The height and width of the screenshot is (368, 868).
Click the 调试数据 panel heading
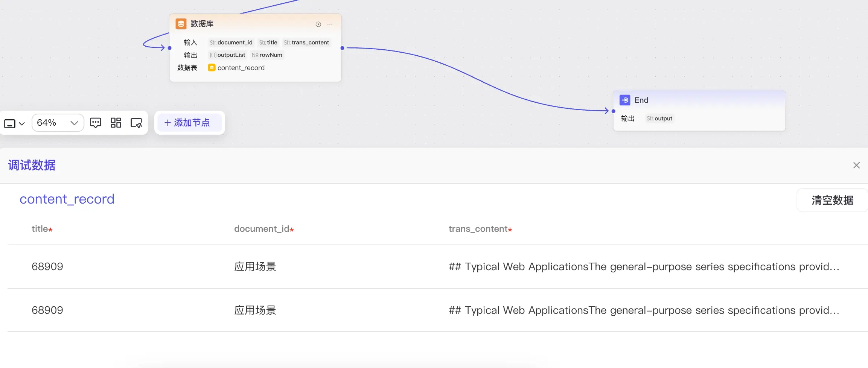pyautogui.click(x=32, y=165)
